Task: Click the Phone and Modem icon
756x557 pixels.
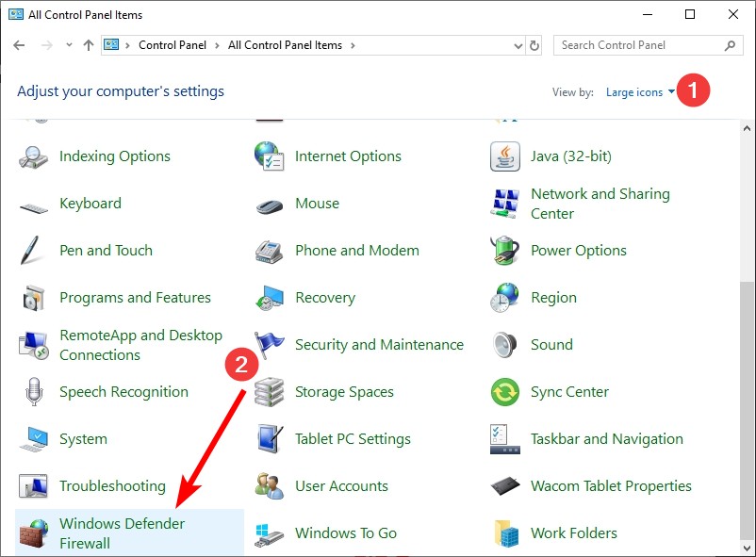Action: 269,252
